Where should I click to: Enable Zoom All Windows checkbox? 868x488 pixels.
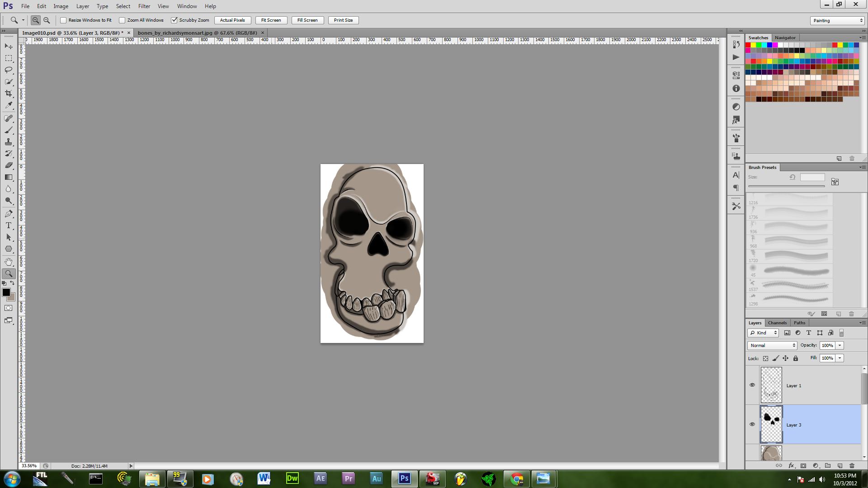coord(122,20)
